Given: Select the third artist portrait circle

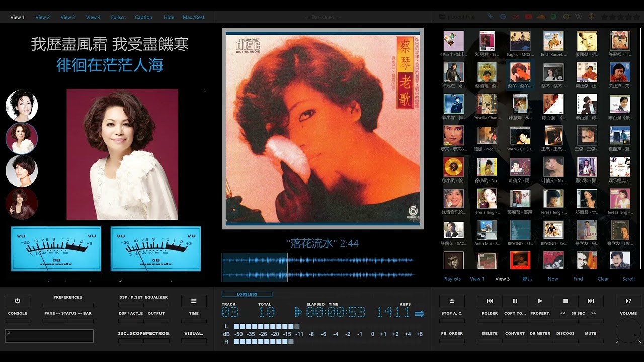Looking at the screenshot, I should 22,171.
